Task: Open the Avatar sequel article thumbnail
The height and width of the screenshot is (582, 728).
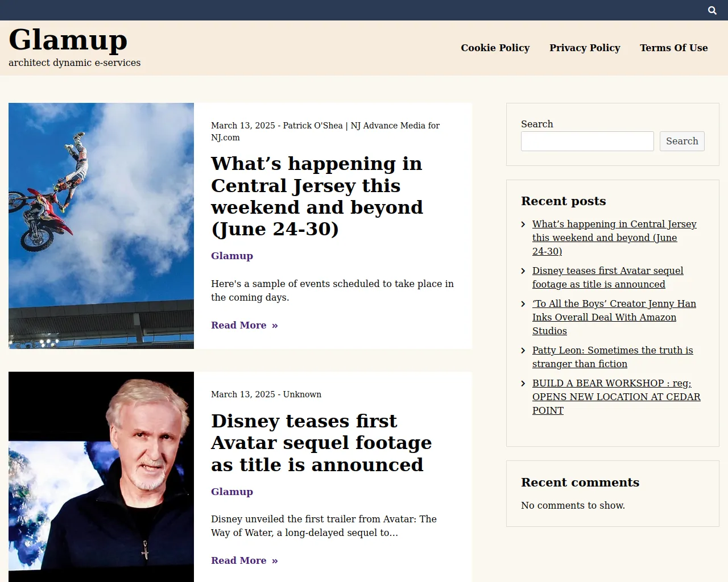Action: coord(101,477)
